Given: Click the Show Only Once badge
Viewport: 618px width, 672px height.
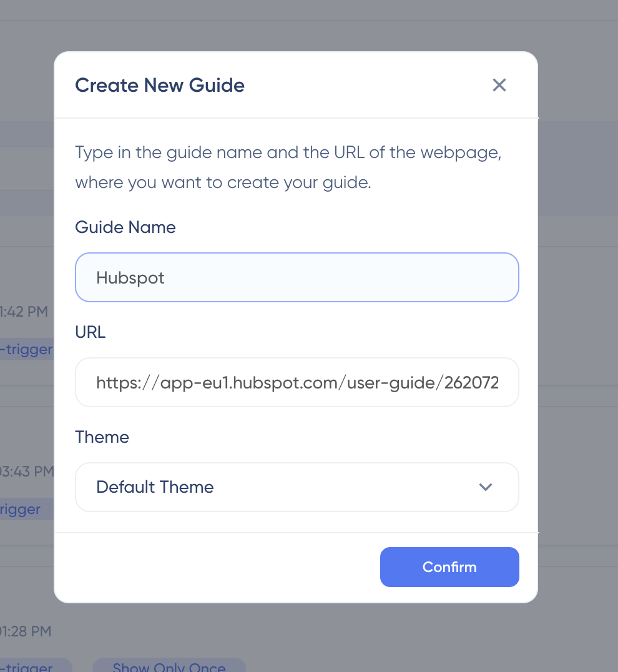Looking at the screenshot, I should click(169, 667).
